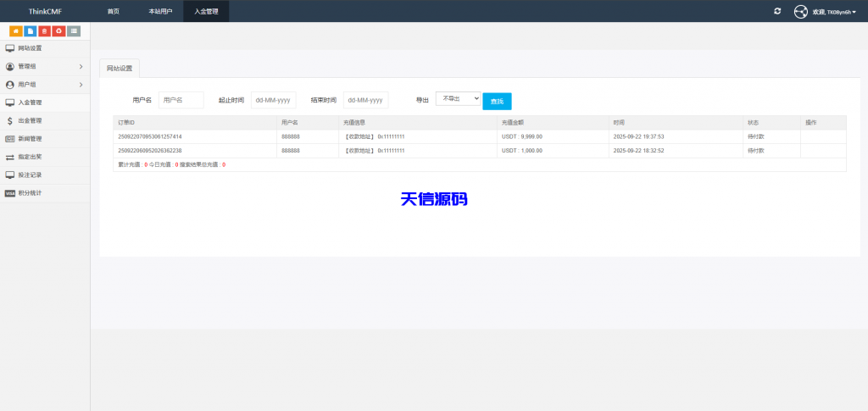Open the 导出 export dropdown
This screenshot has width=868, height=411.
458,99
